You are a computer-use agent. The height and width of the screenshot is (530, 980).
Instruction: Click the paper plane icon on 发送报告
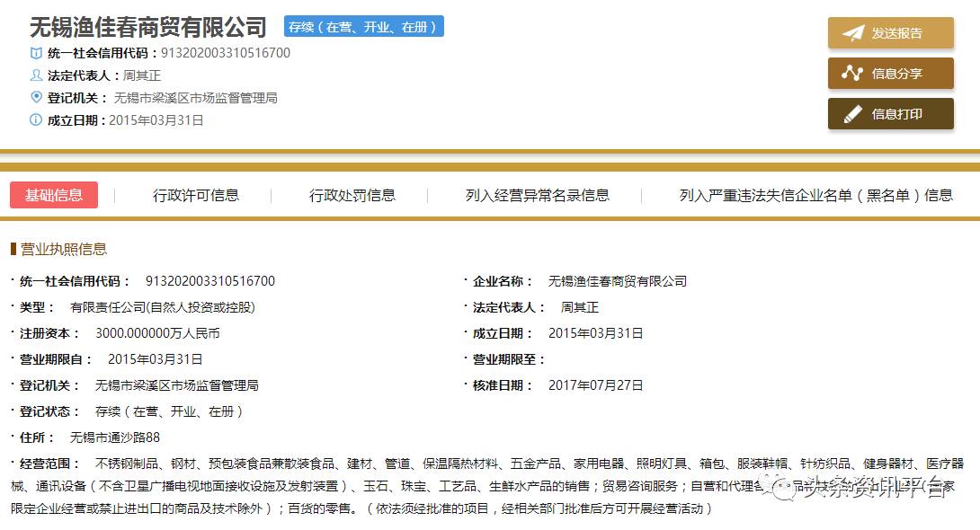coord(852,33)
